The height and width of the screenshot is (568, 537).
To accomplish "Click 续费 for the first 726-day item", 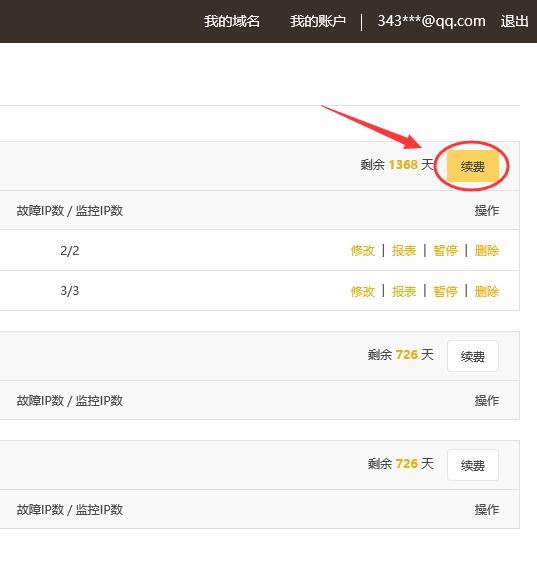I will click(x=473, y=356).
